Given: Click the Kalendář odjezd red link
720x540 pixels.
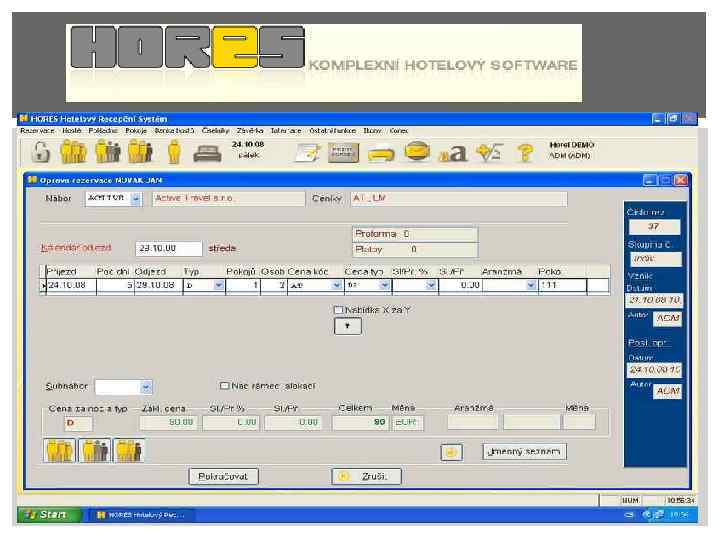Looking at the screenshot, I should tap(76, 248).
